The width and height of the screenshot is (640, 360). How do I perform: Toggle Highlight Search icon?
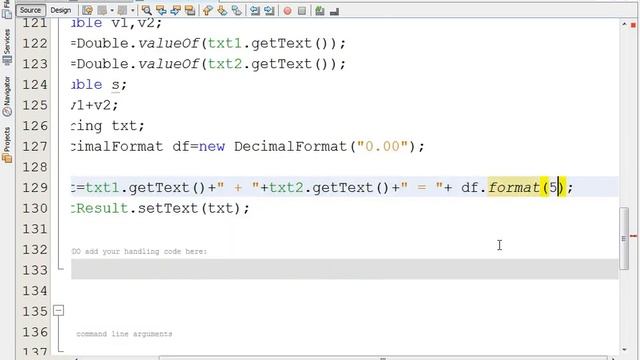[x=190, y=11]
